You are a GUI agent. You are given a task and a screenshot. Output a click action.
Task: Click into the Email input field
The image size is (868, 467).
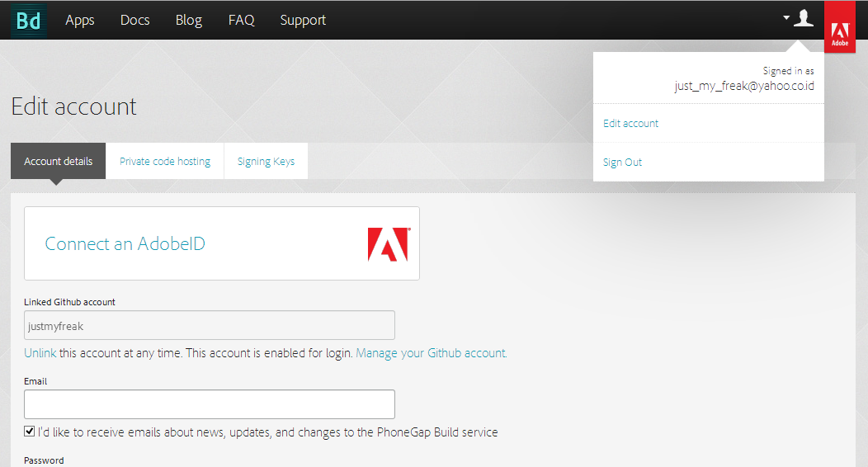pos(210,404)
